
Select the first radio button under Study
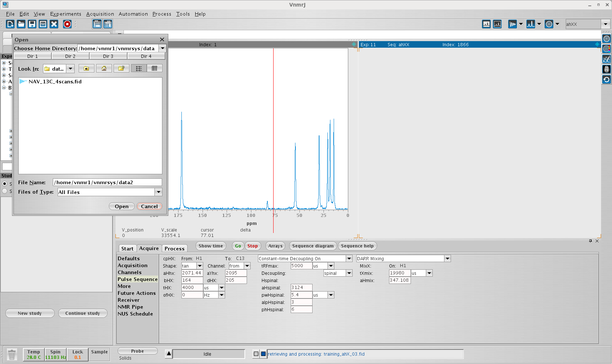(x=5, y=184)
